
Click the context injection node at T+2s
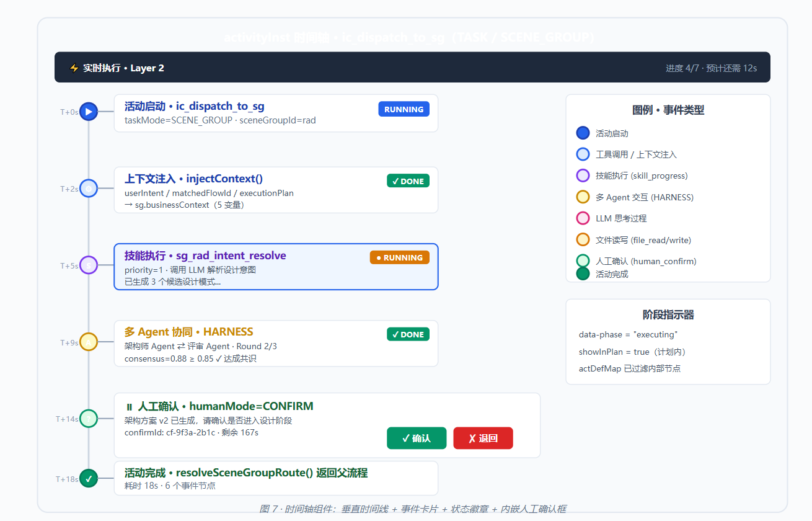[x=89, y=189]
